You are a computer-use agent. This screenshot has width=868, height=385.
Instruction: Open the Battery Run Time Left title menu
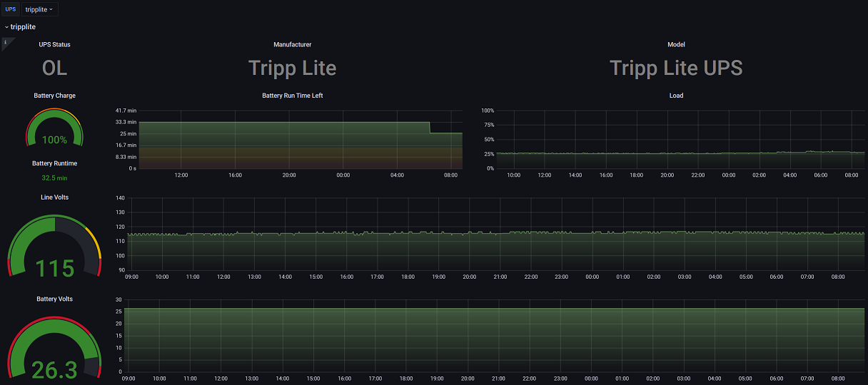pos(293,96)
